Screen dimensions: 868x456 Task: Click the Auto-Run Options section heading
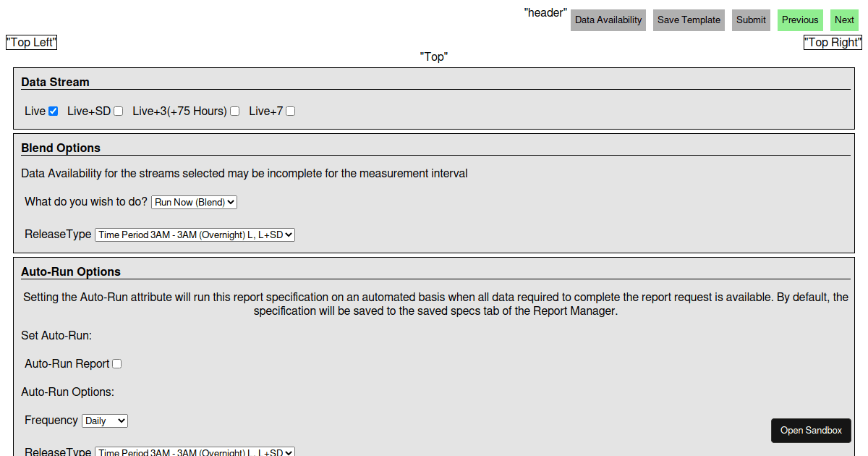70,271
